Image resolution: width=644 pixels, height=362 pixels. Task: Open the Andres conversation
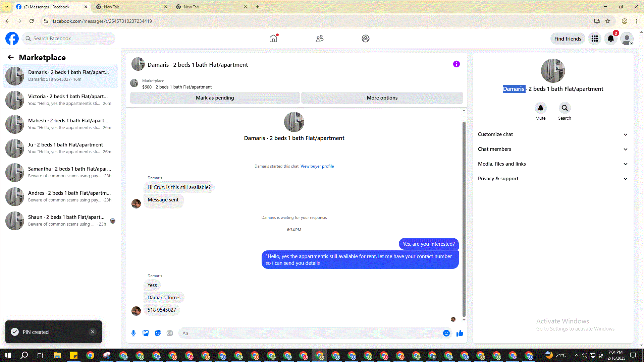click(x=60, y=196)
